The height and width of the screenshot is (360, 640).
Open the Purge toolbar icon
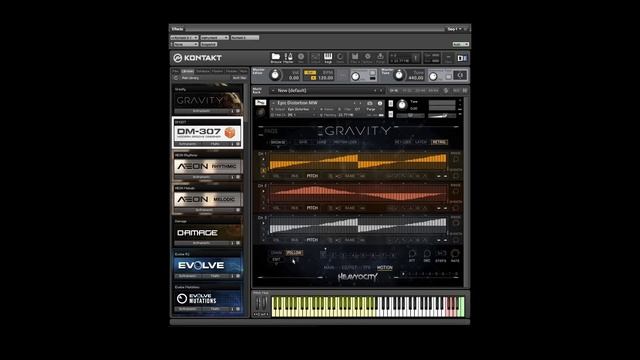pyautogui.click(x=380, y=58)
